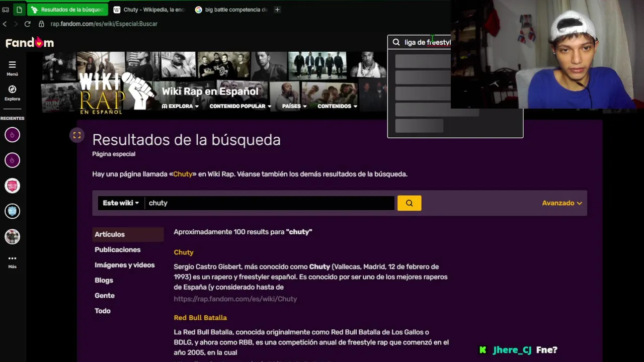Click the 'Página especial' subtitle
The image size is (644, 362).
pos(114,154)
